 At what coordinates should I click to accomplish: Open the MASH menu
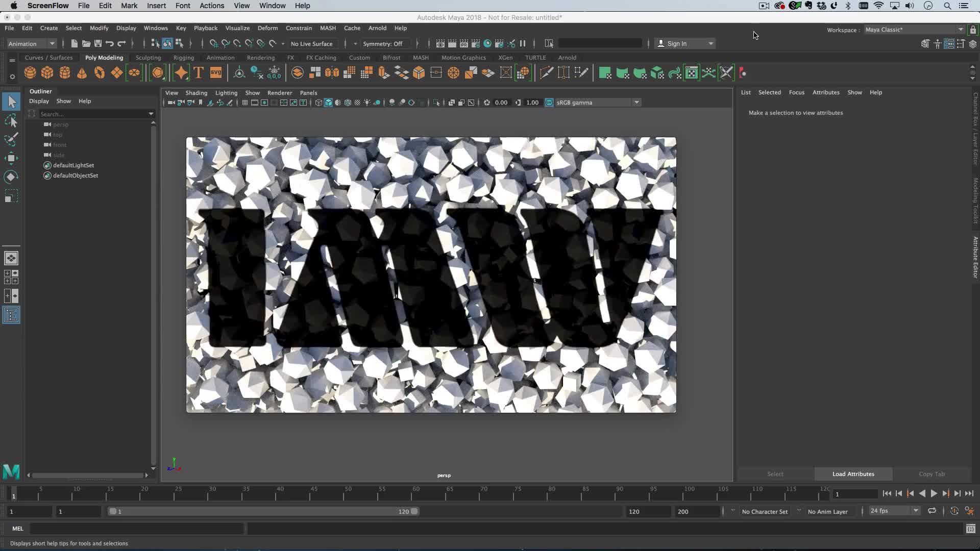pos(328,28)
